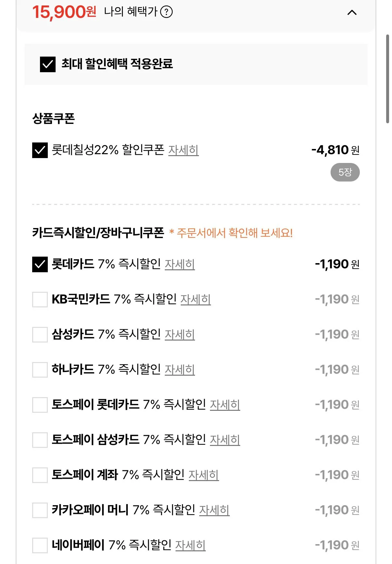Screen dimensions: 392x564
Task: Uncheck 최대 할인혜택 적용완료 checkbox
Action: tap(48, 64)
